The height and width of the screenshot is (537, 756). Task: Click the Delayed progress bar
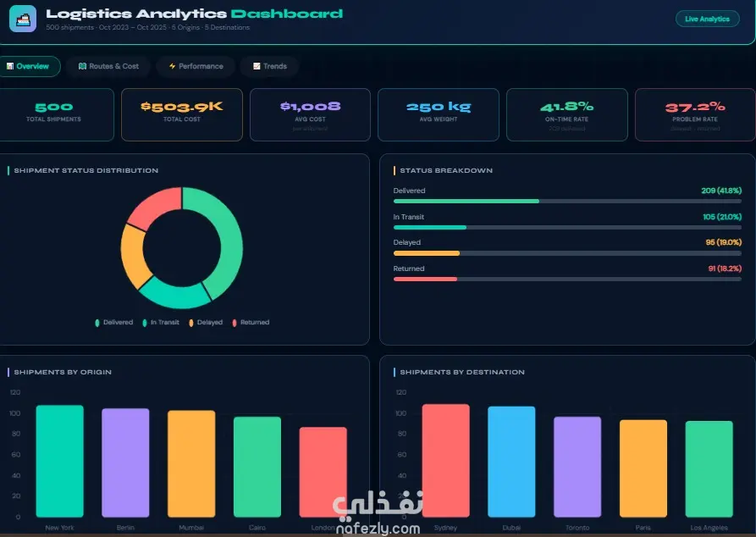pyautogui.click(x=567, y=253)
